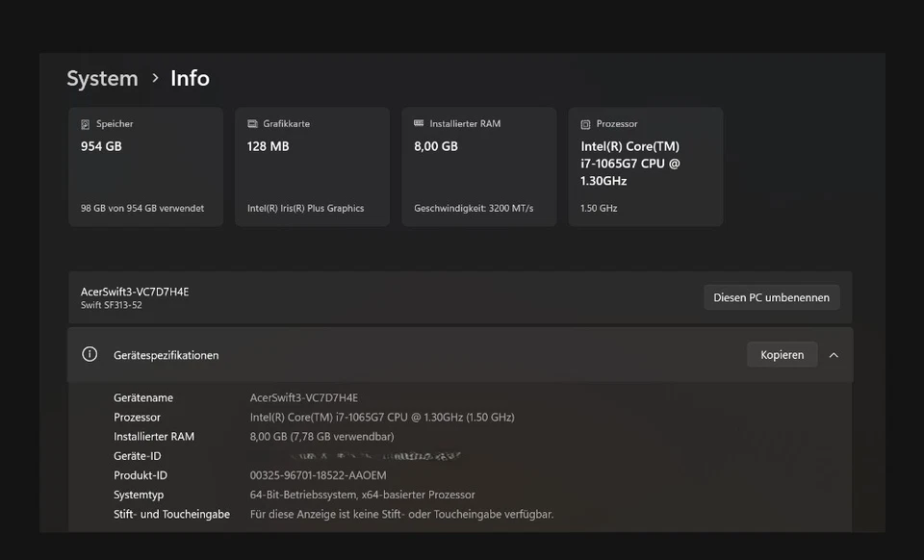Click the Geräte-ID entry

pyautogui.click(x=137, y=455)
